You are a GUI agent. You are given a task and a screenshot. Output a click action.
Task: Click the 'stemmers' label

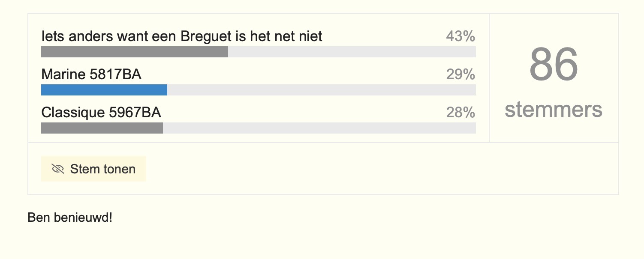pyautogui.click(x=554, y=110)
